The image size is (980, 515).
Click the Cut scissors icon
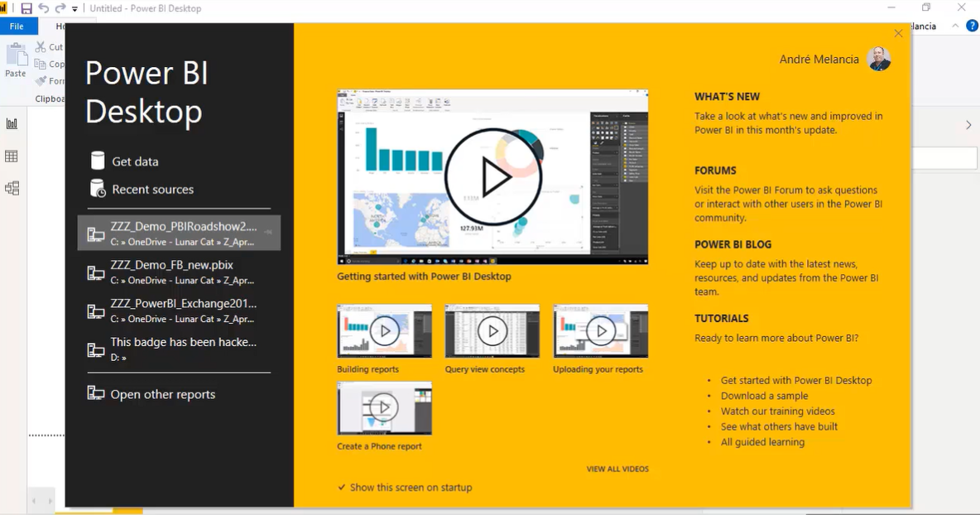[x=41, y=47]
